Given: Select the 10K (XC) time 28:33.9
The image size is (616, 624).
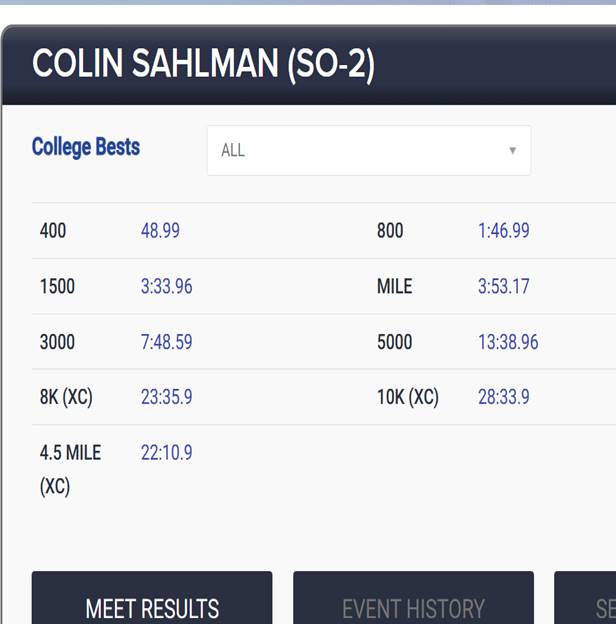Looking at the screenshot, I should click(x=503, y=397).
